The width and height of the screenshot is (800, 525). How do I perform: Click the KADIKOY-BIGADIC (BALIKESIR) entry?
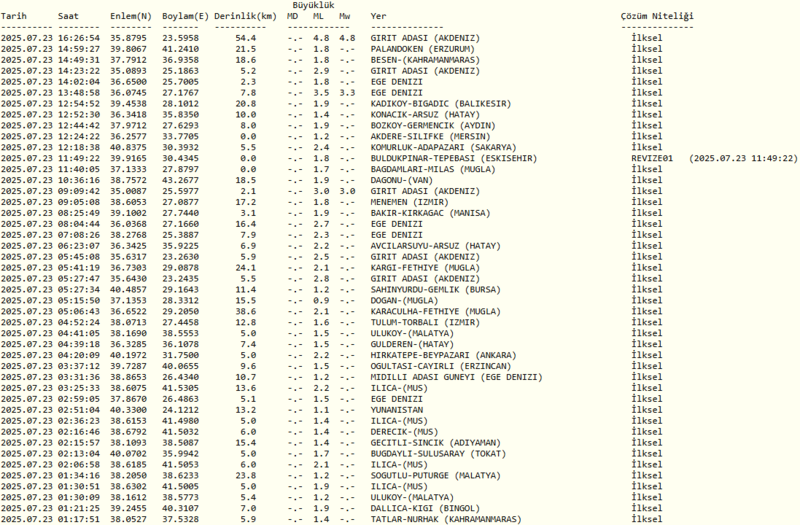(x=437, y=102)
